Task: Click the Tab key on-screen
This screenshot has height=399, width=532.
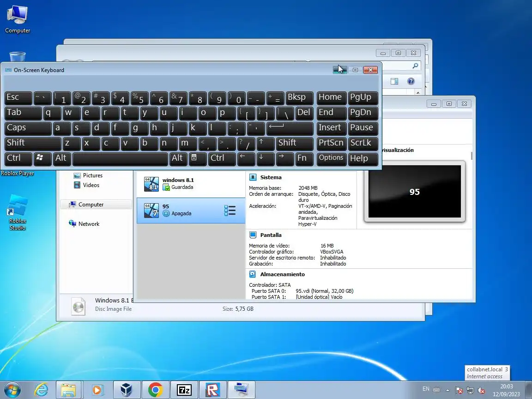Action: pos(23,113)
